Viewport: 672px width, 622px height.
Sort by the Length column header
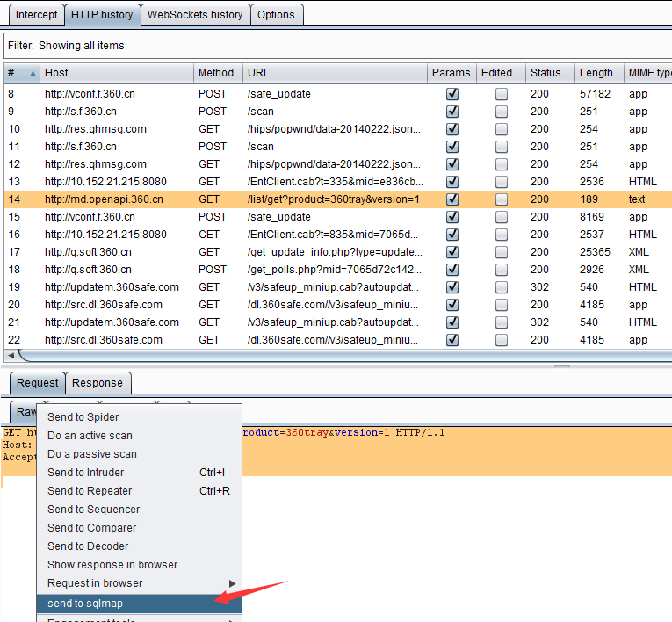596,73
